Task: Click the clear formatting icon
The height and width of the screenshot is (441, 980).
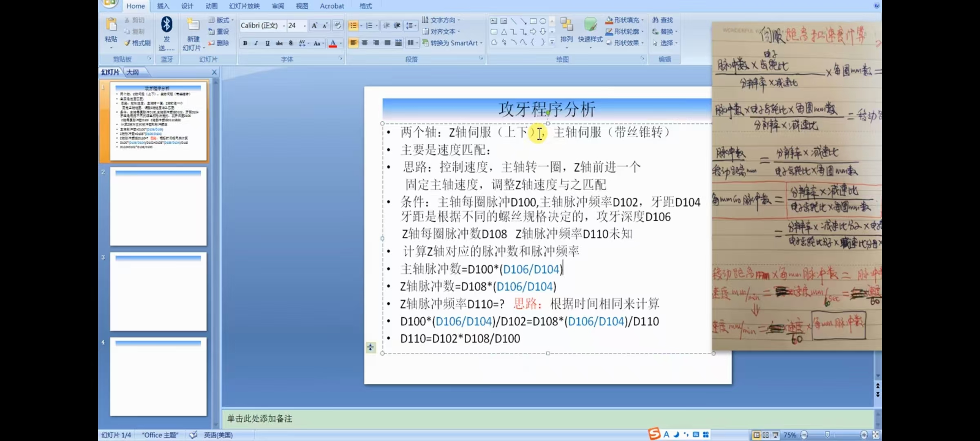Action: [337, 25]
